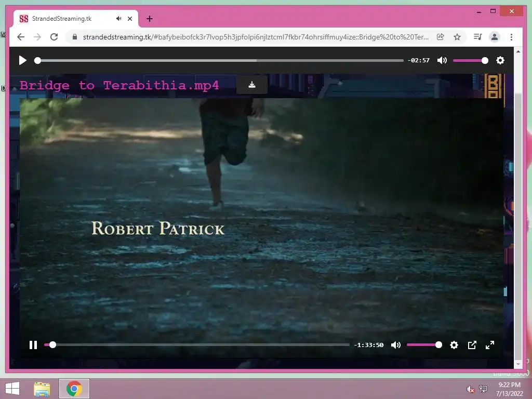The width and height of the screenshot is (532, 399).
Task: Go back in Chrome
Action: point(21,37)
